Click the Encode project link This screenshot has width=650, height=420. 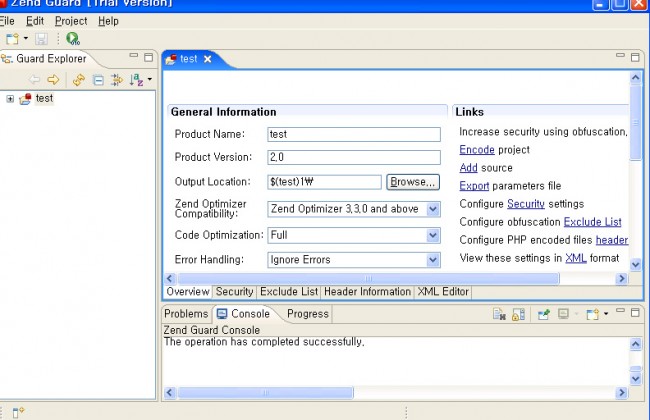[x=477, y=150]
